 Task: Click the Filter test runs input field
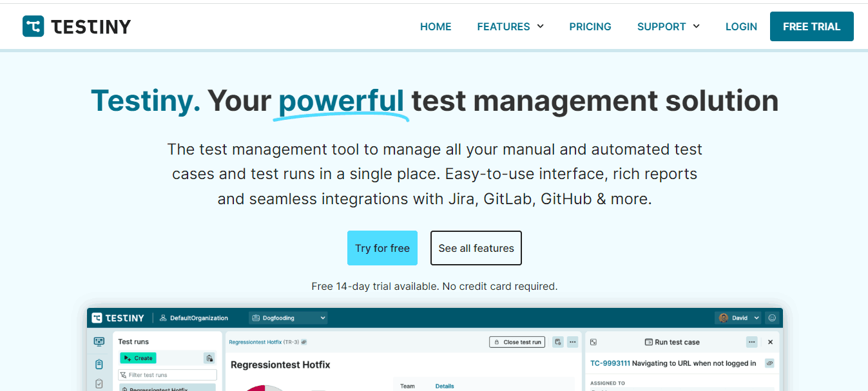pos(167,374)
